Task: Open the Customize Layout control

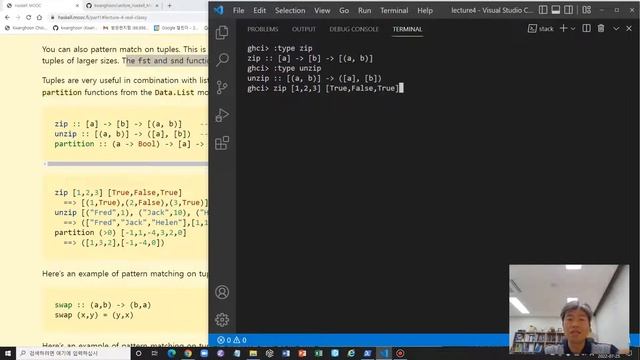Action: 587,10
